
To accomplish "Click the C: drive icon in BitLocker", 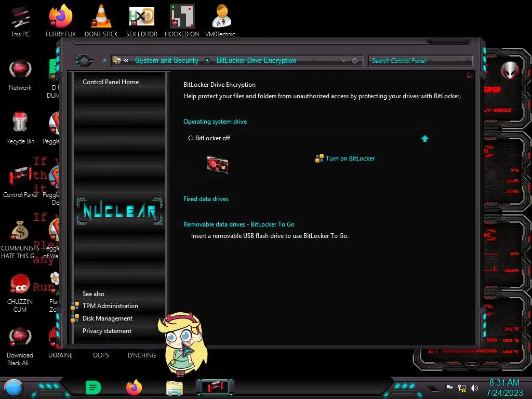I will coord(218,165).
